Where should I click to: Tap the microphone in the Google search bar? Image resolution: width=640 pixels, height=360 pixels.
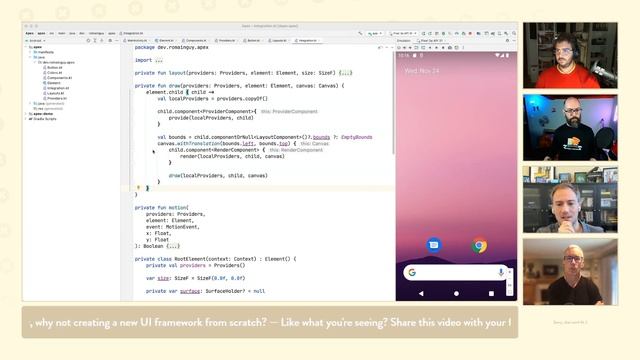pos(501,272)
